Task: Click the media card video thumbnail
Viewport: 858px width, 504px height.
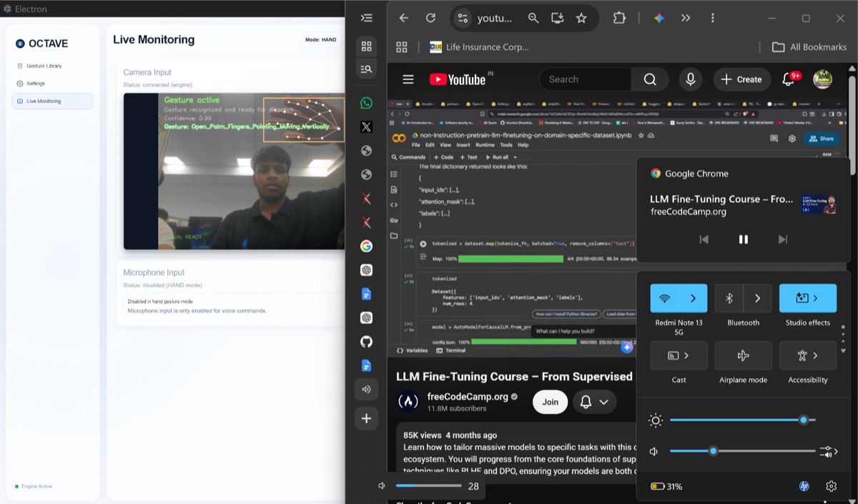Action: (820, 204)
